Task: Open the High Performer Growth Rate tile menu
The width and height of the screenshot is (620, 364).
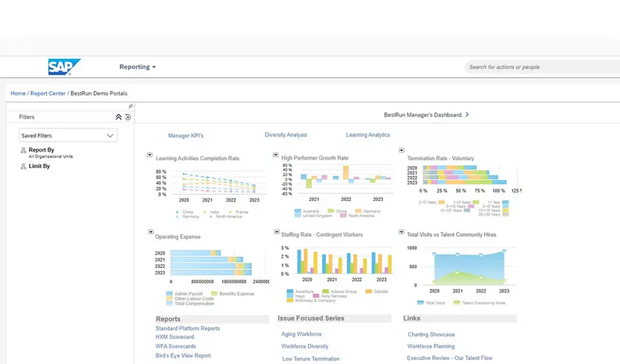Action: tap(276, 155)
